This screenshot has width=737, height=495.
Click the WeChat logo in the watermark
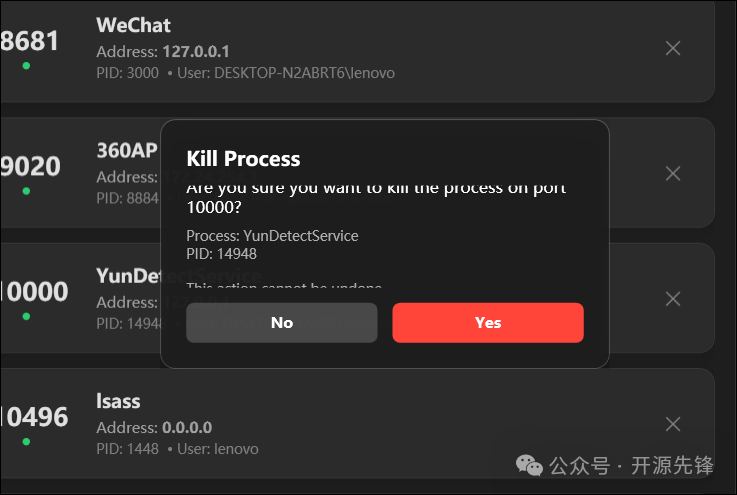click(530, 465)
